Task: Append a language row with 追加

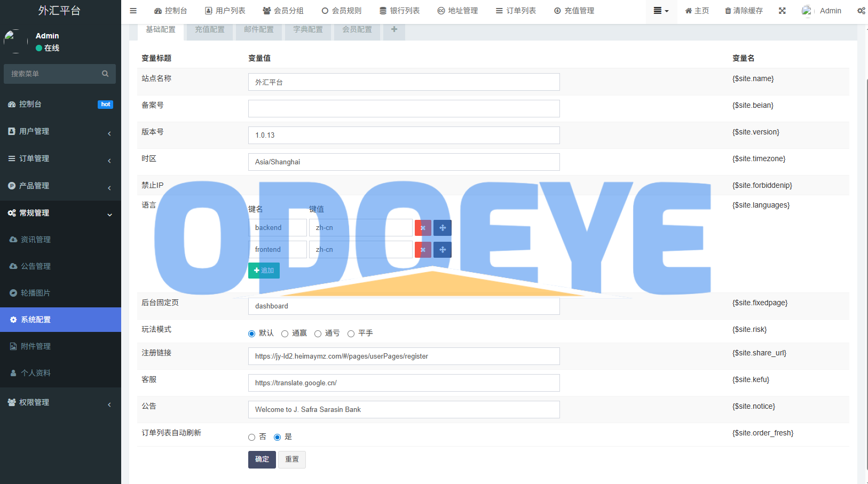Action: 264,271
